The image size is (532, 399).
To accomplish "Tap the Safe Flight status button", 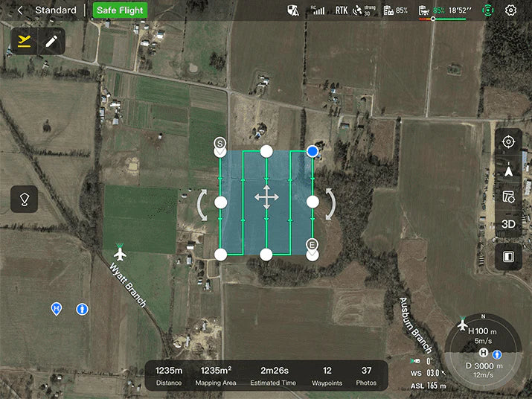I will pos(120,10).
